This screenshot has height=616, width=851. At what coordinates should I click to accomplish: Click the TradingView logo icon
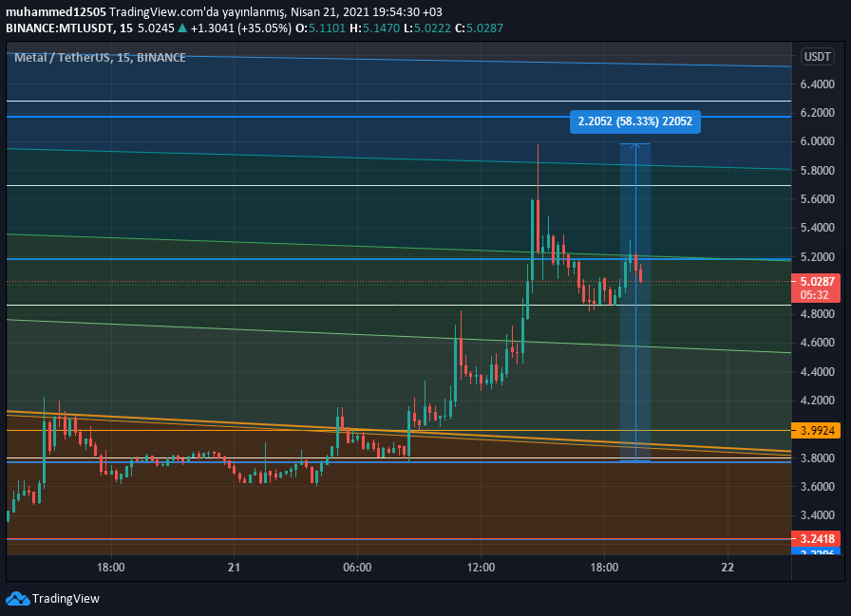click(x=17, y=599)
